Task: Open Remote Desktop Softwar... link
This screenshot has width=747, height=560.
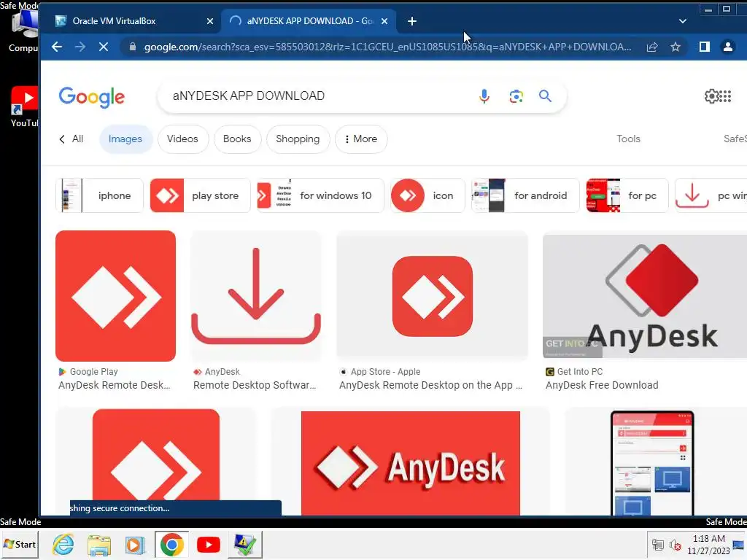Action: point(255,385)
